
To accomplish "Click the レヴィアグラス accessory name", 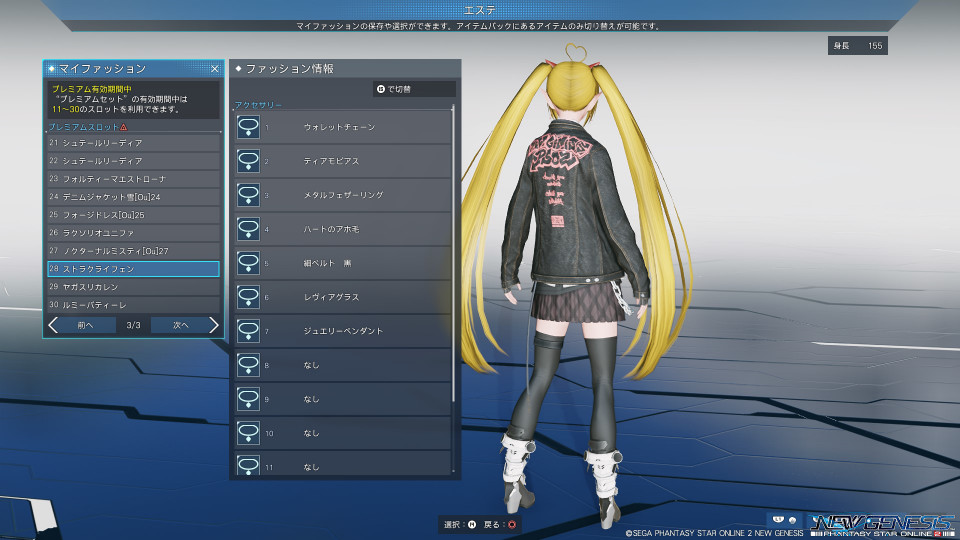I will pyautogui.click(x=331, y=297).
